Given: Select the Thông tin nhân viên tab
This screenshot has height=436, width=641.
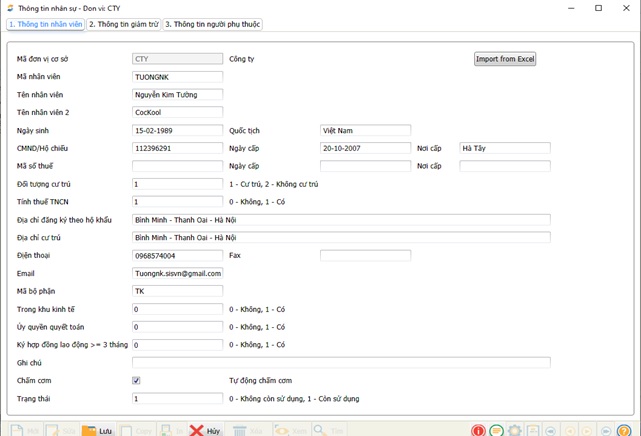Looking at the screenshot, I should 45,24.
